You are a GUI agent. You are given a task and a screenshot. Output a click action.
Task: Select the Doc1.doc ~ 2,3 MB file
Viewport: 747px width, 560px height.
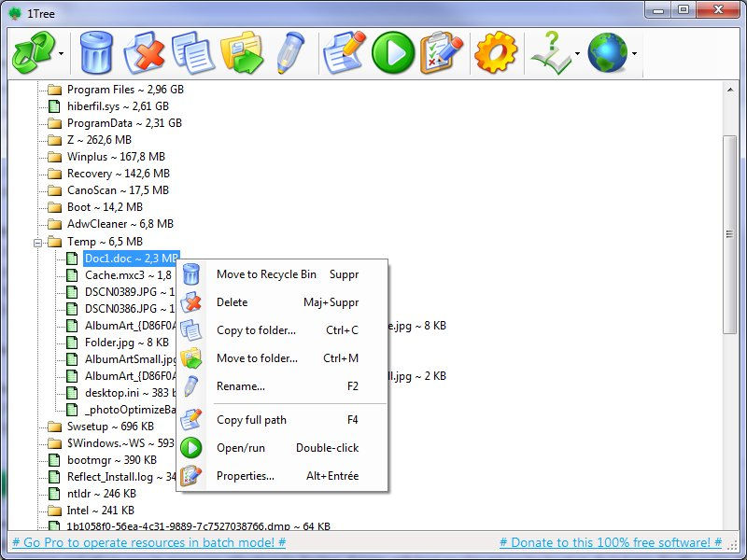coord(132,259)
